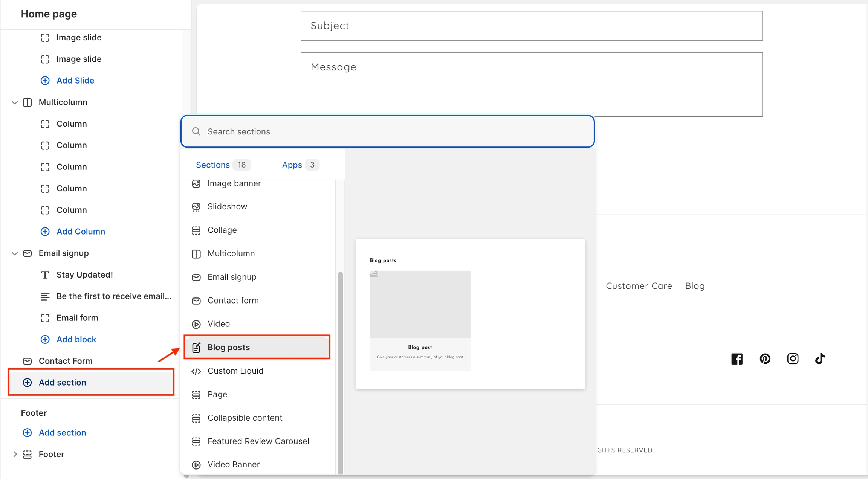Collapse the Email signup section
The width and height of the screenshot is (868, 479).
pos(15,253)
